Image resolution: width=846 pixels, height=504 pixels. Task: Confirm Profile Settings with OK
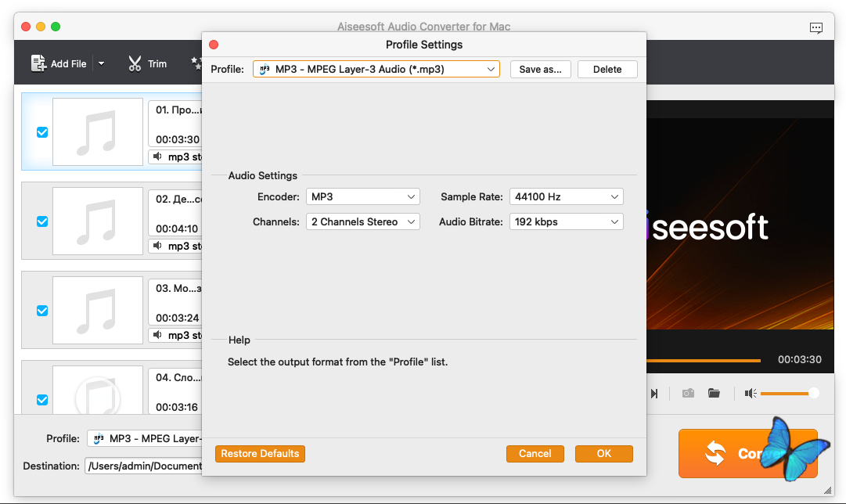[603, 454]
